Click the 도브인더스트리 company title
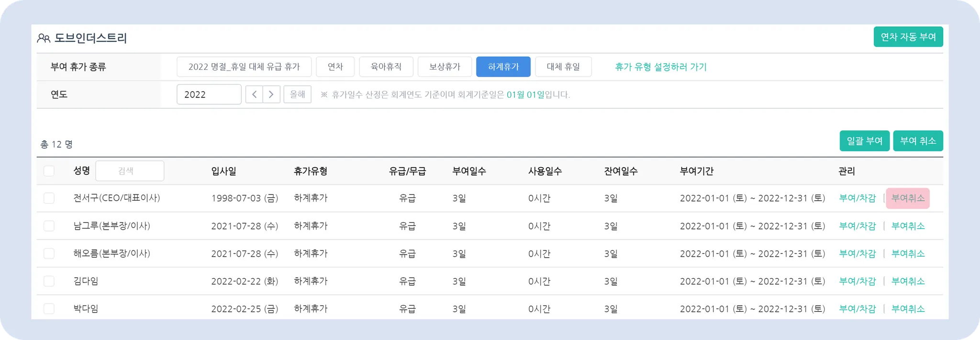980x340 pixels. click(90, 38)
